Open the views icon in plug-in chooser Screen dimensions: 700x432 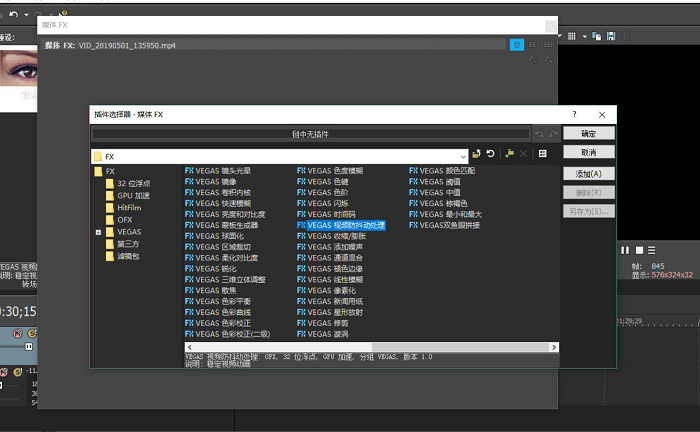tap(542, 154)
